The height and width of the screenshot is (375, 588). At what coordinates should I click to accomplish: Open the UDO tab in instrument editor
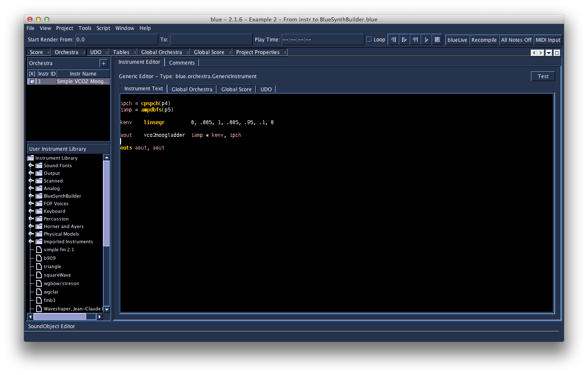pos(266,89)
